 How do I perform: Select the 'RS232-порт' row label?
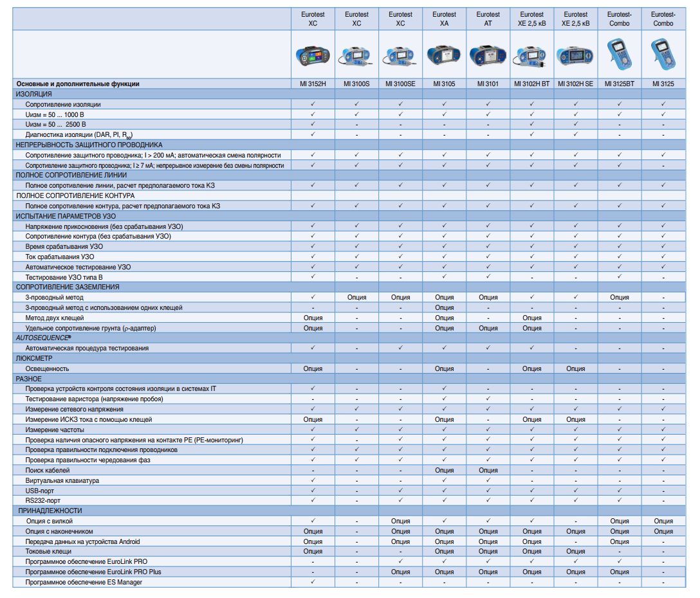click(42, 501)
